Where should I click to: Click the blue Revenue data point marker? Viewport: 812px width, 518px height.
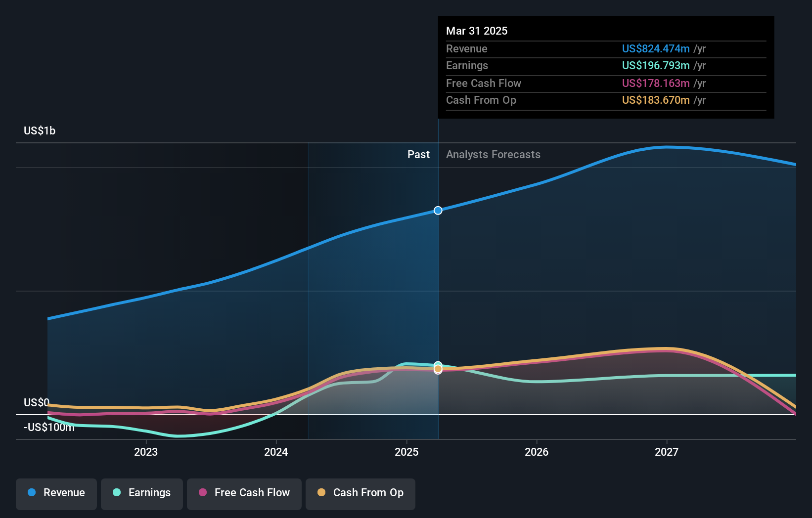point(438,211)
